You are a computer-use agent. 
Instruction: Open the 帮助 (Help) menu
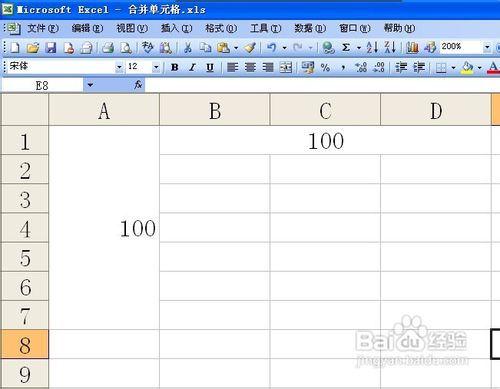pos(399,28)
